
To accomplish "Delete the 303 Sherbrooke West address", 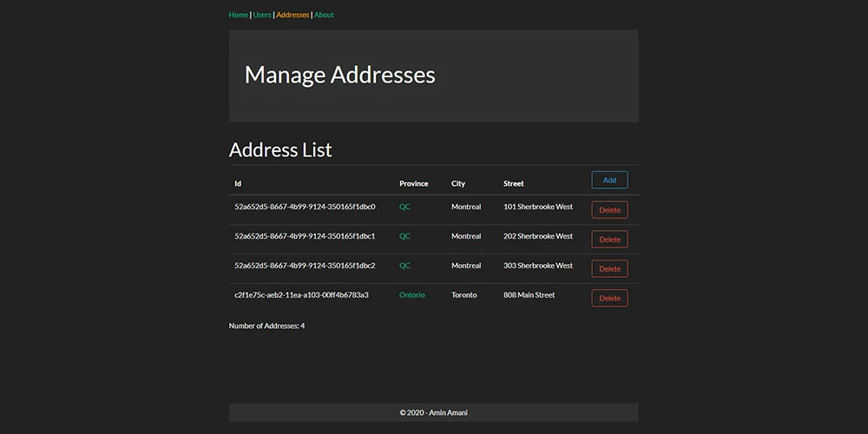I will coord(609,268).
